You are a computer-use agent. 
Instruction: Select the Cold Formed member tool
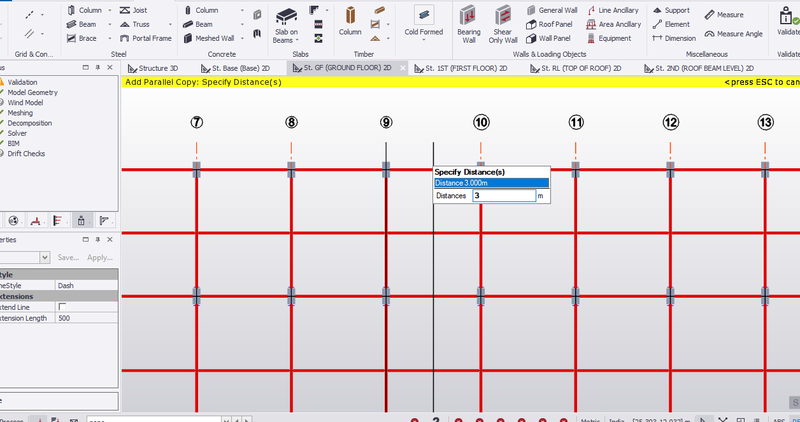click(x=423, y=21)
